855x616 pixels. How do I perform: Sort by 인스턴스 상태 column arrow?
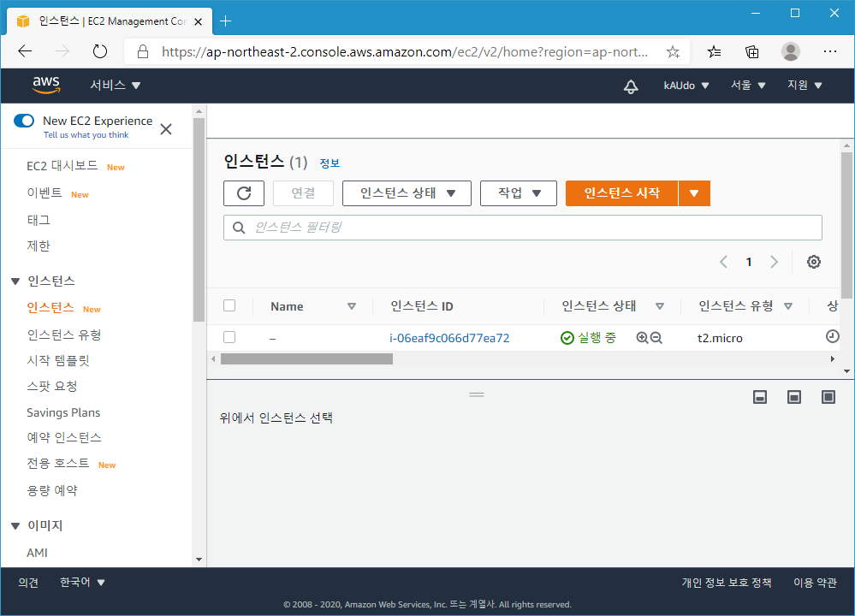tap(660, 306)
